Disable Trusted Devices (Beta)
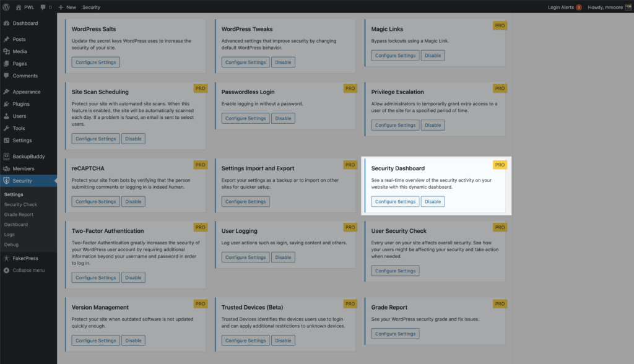The width and height of the screenshot is (634, 364). [x=283, y=340]
